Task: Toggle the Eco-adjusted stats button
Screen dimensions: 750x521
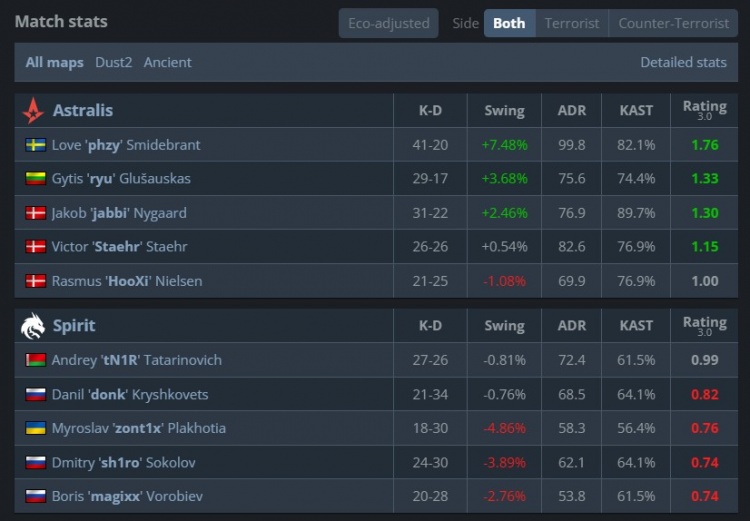Action: pos(388,23)
